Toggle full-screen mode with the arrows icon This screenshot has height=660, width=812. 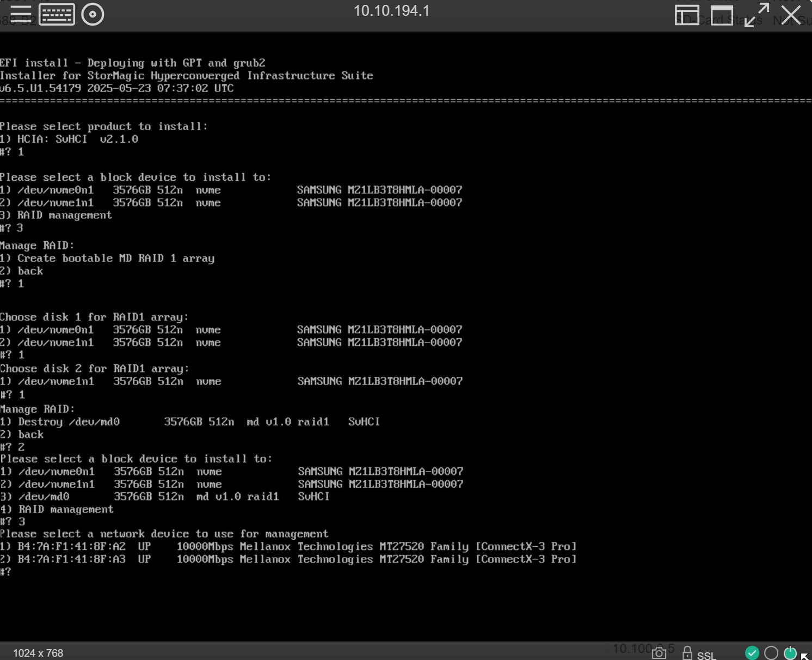click(756, 15)
